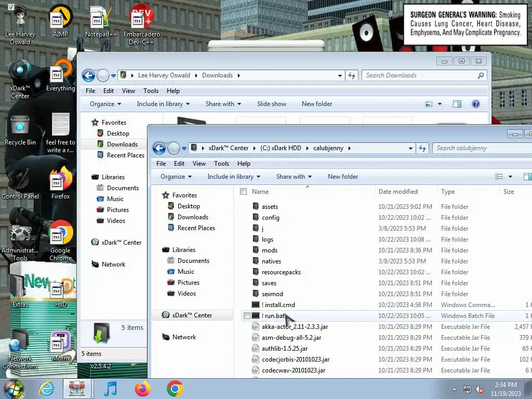Click back arrow in calubjenny window
The height and width of the screenshot is (399, 532).
[x=159, y=148]
